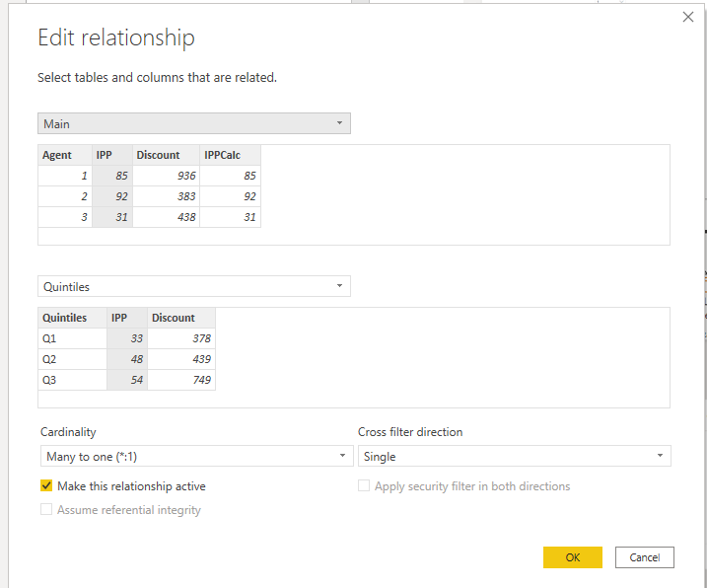
Task: Toggle Assume referential integrity checkbox
Action: 46,509
